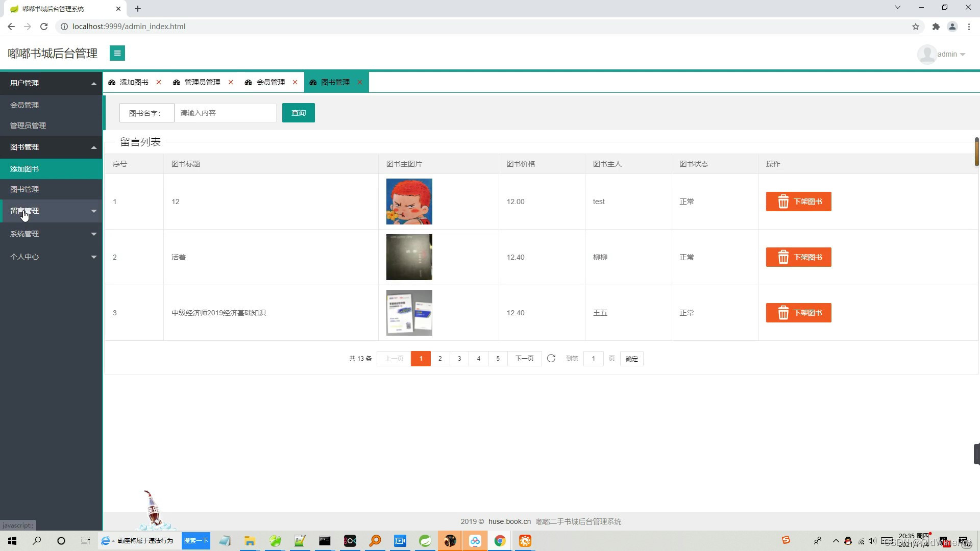Go to page 3 in the pagination
Screen dimensions: 980x551
click(x=459, y=359)
